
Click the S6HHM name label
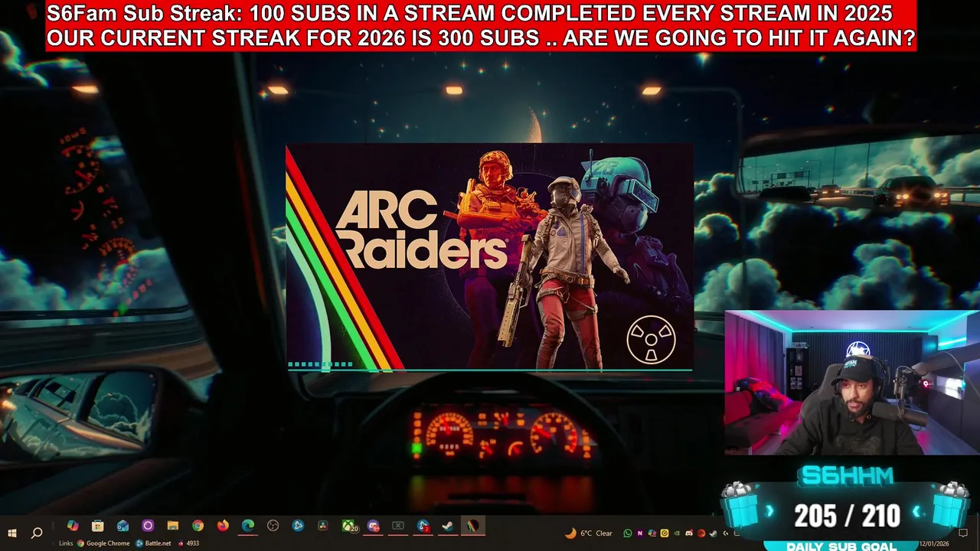click(847, 476)
